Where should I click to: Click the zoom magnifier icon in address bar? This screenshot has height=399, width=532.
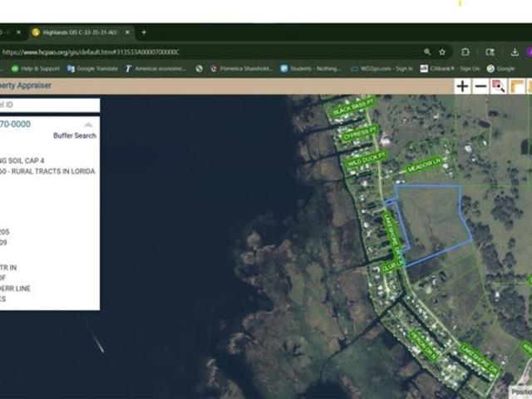427,52
